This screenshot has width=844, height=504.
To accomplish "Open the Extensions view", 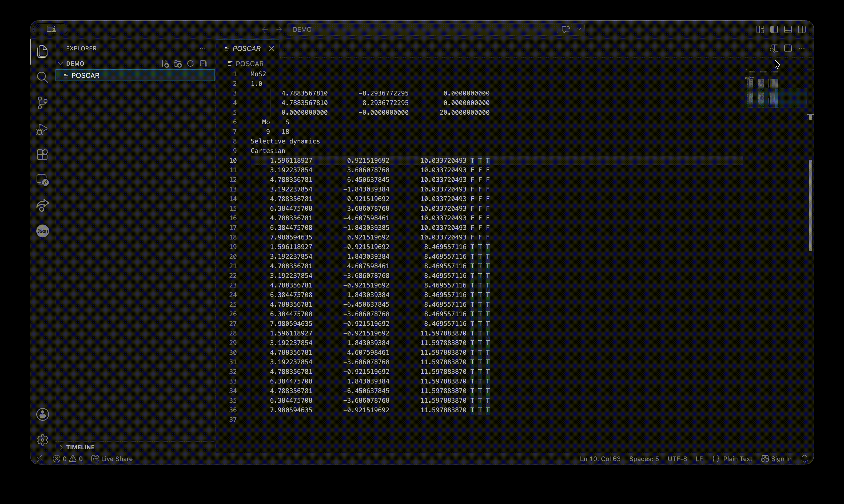I will click(42, 154).
